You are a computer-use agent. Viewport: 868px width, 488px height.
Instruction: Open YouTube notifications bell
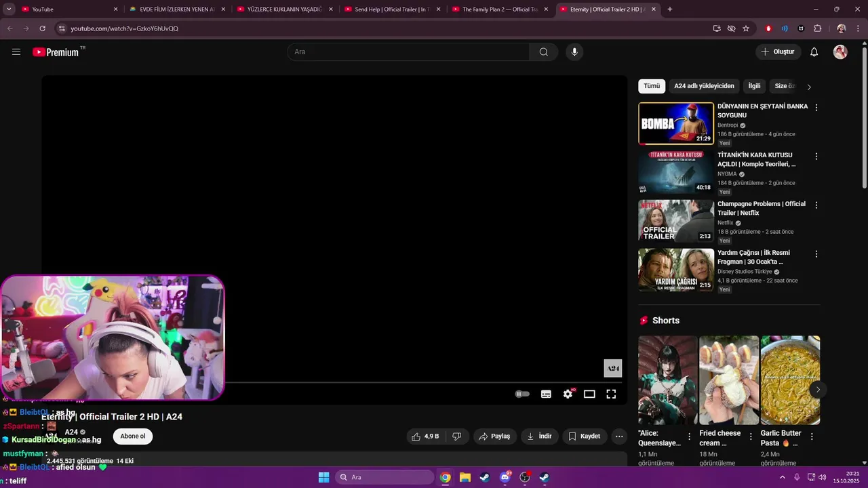coord(814,52)
